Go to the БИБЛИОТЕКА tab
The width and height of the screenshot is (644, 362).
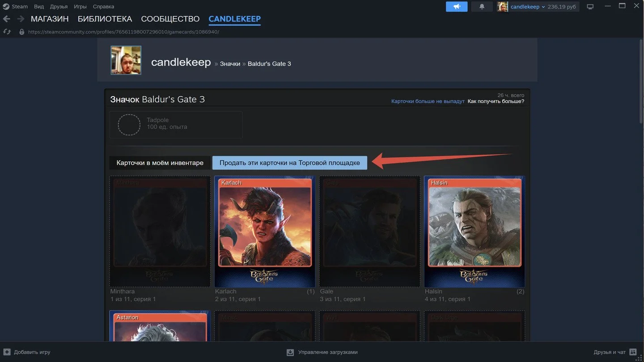pos(105,19)
